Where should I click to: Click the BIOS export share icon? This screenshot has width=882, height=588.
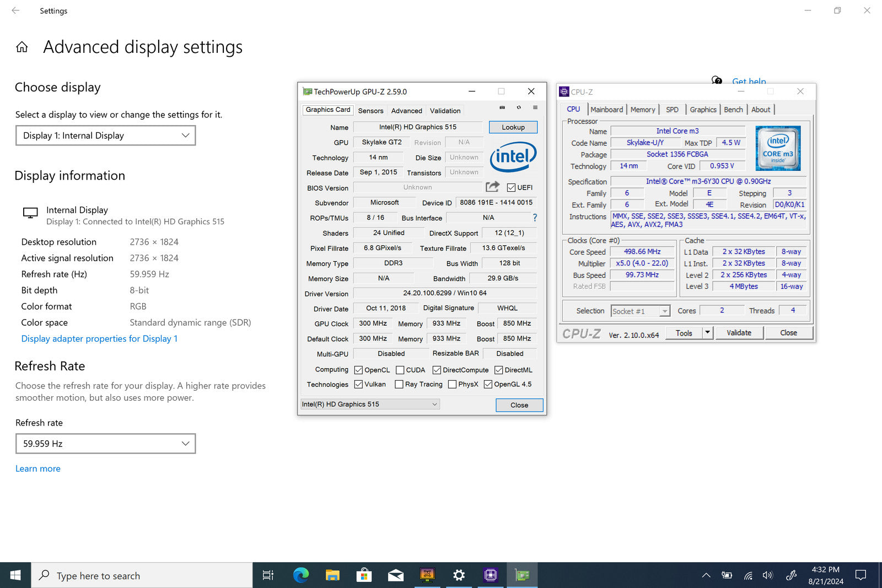[492, 187]
